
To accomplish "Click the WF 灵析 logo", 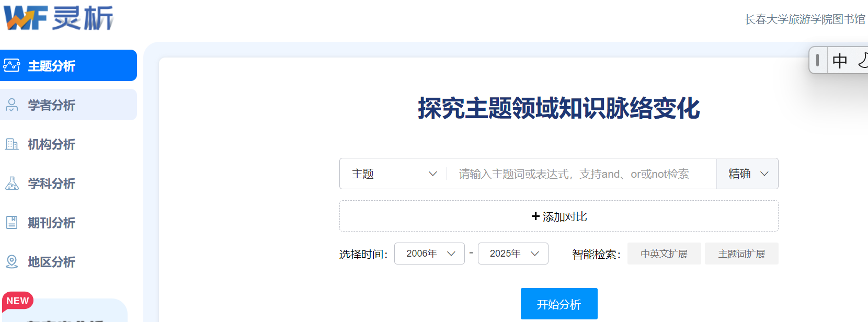I will tap(58, 18).
